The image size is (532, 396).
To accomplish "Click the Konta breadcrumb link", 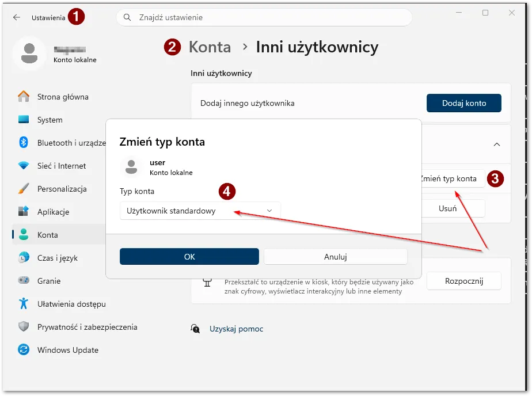I will pos(210,47).
